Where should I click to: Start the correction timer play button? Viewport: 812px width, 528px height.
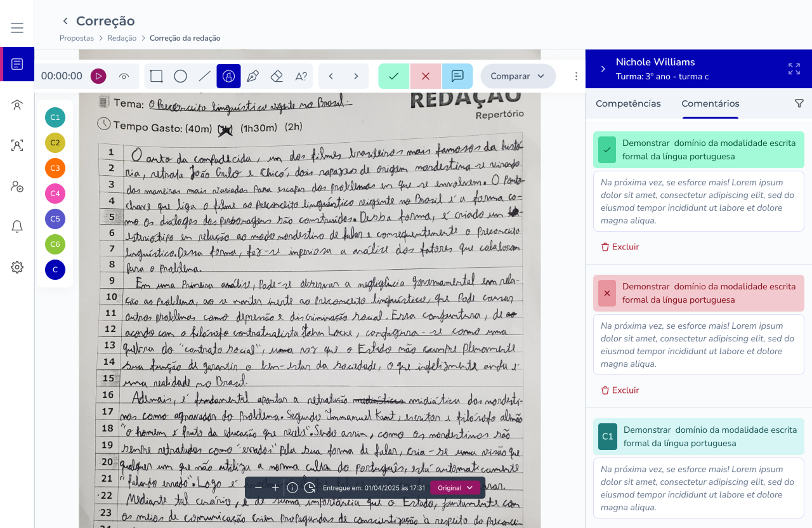tap(98, 76)
